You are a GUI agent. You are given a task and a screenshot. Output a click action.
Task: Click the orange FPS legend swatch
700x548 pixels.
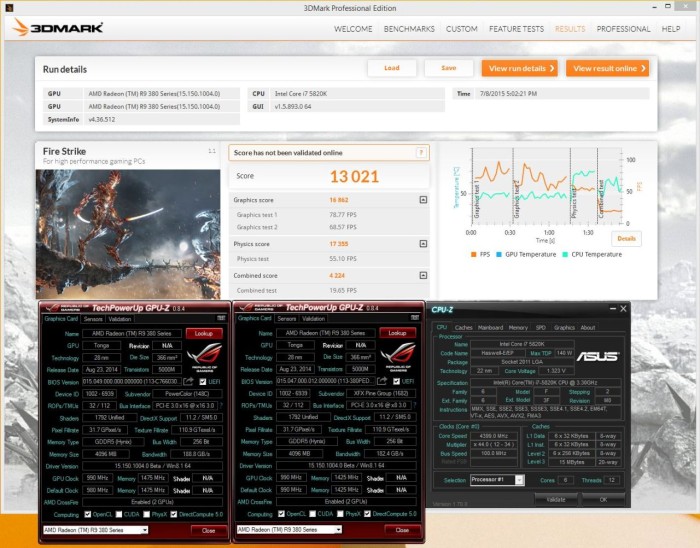[473, 254]
